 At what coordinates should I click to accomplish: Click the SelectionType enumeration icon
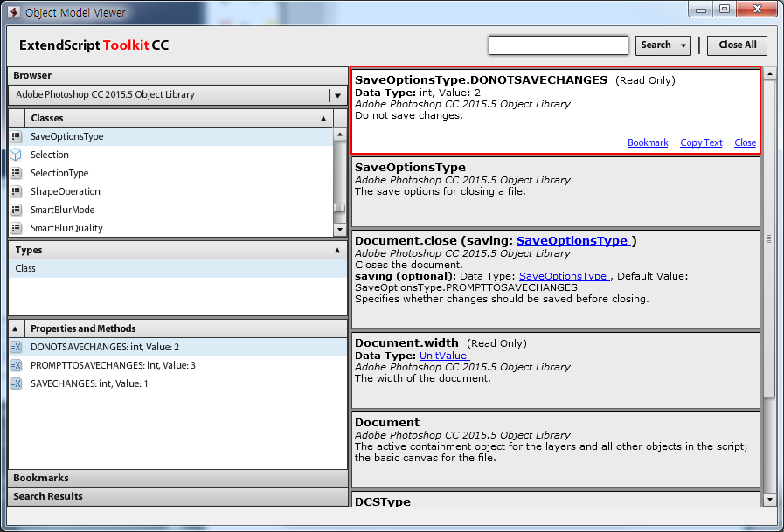[x=16, y=173]
